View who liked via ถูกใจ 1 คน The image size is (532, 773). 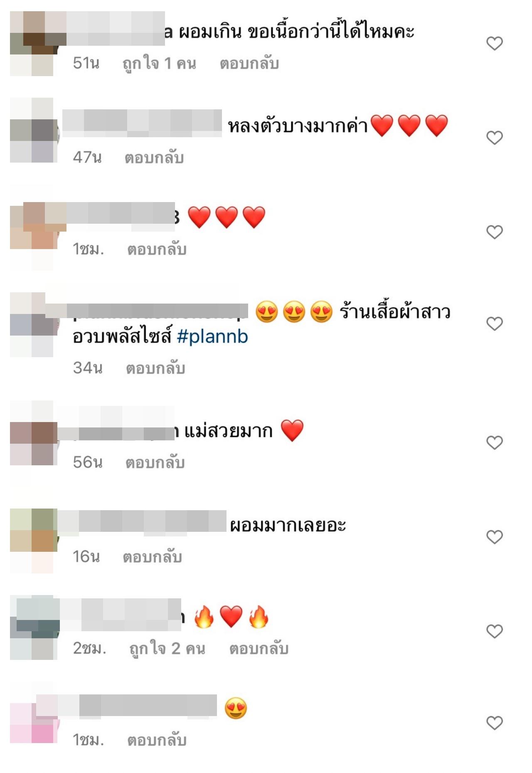pyautogui.click(x=159, y=64)
